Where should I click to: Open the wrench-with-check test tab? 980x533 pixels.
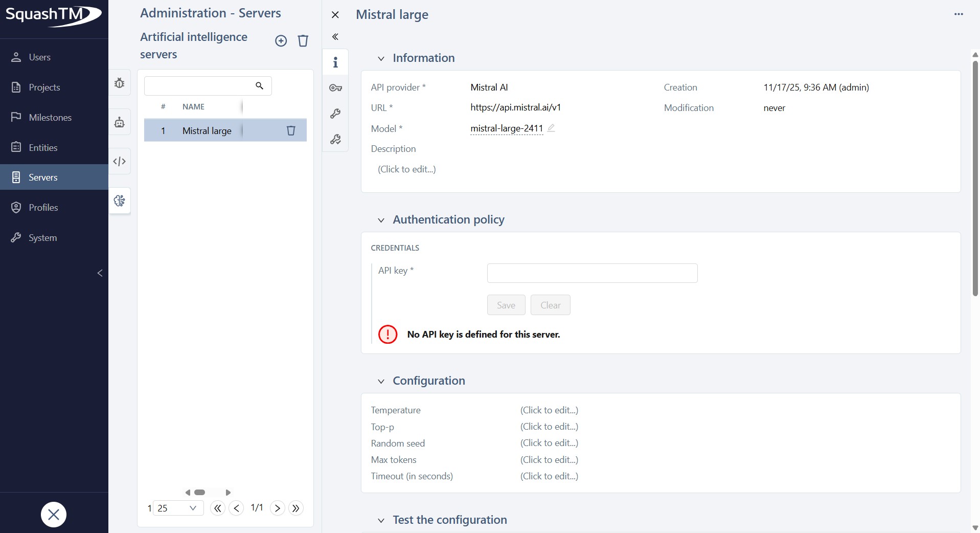335,139
